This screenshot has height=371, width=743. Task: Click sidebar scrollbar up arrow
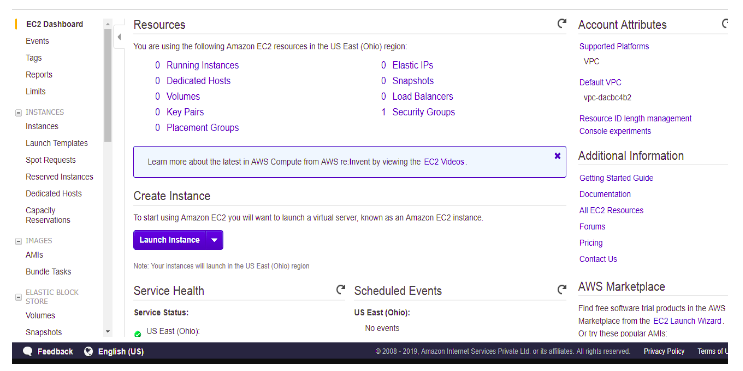coord(108,24)
